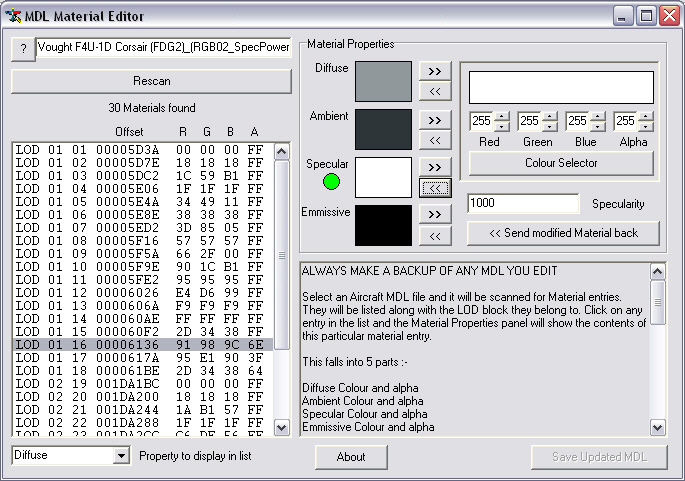This screenshot has width=685, height=481.
Task: Click the >> button beside Diffuse swatch
Action: point(434,72)
